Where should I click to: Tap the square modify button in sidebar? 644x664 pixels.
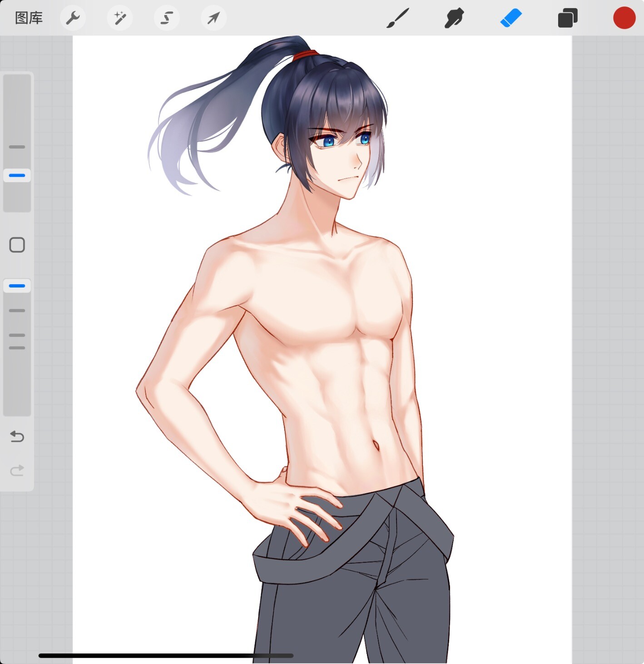[x=17, y=245]
